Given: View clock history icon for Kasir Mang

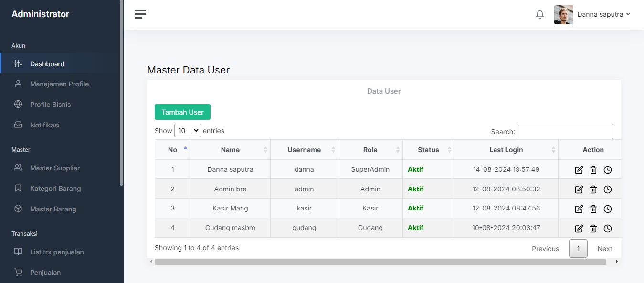Looking at the screenshot, I should (x=607, y=209).
